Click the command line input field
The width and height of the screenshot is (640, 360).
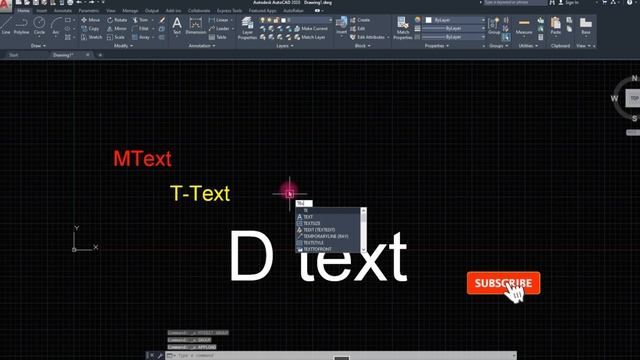click(x=341, y=356)
